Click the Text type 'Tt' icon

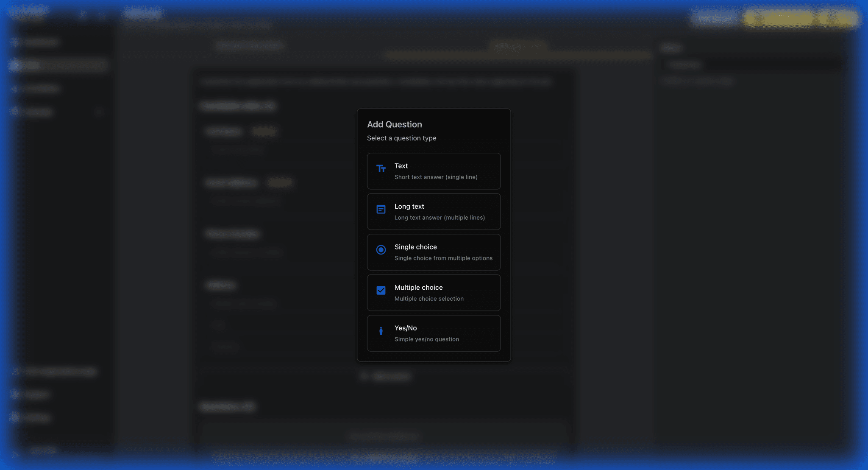coord(381,168)
